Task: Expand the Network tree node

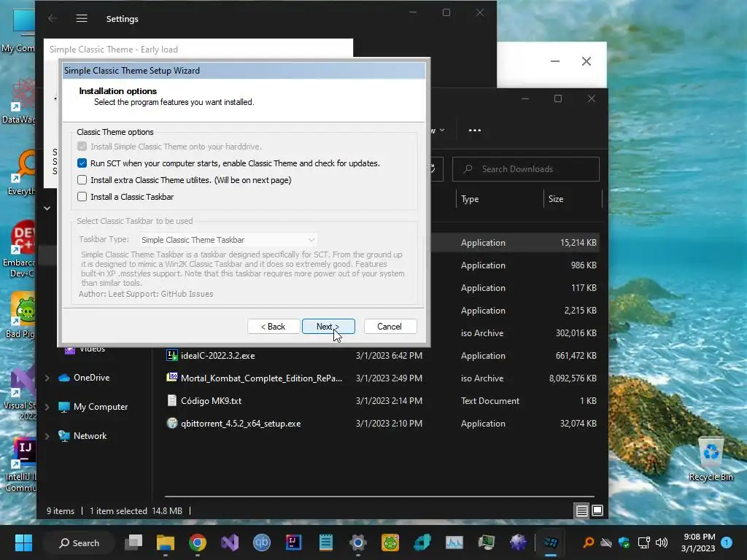Action: point(47,436)
